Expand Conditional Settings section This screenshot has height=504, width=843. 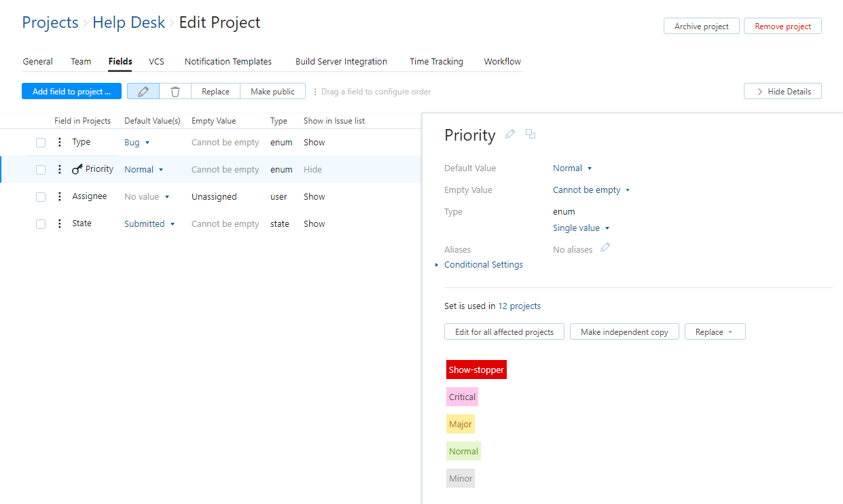coord(483,265)
